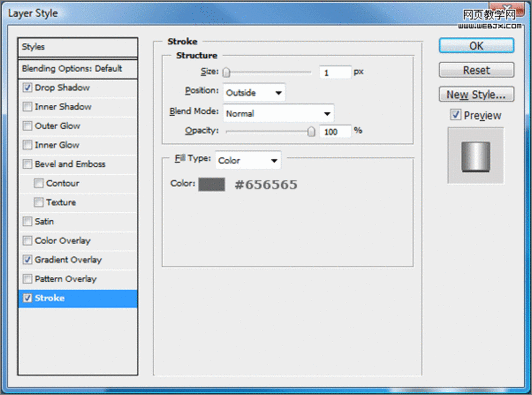Expand the Blend Mode dropdown

279,113
